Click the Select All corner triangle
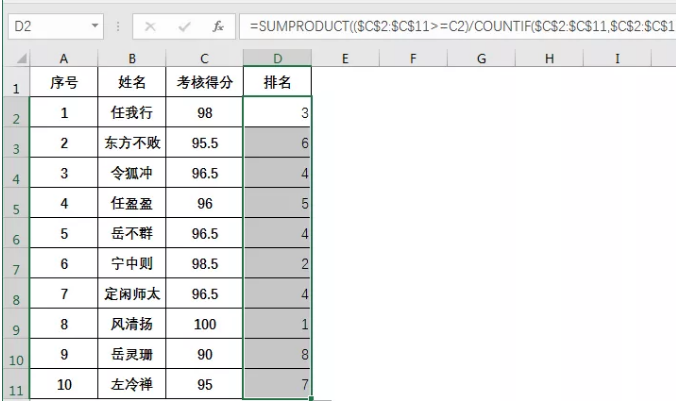676x403 pixels. tap(22, 58)
